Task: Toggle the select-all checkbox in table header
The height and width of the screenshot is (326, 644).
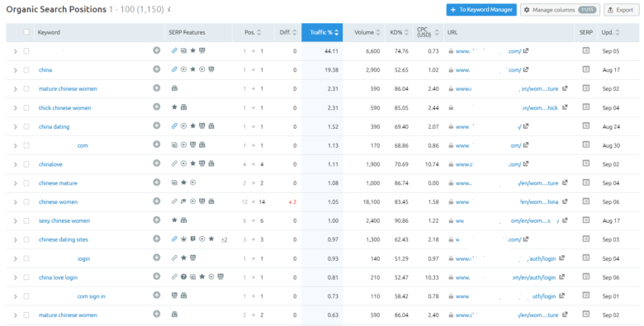Action: point(26,32)
